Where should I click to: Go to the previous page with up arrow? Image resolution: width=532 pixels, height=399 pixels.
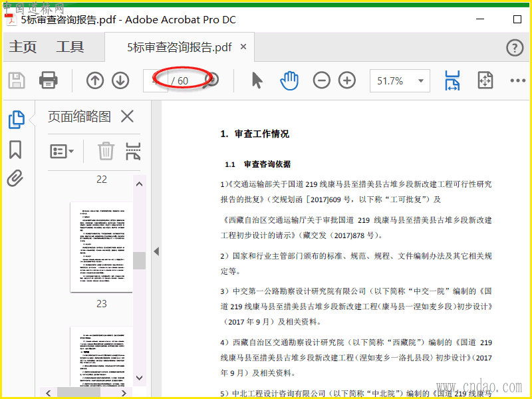[94, 80]
